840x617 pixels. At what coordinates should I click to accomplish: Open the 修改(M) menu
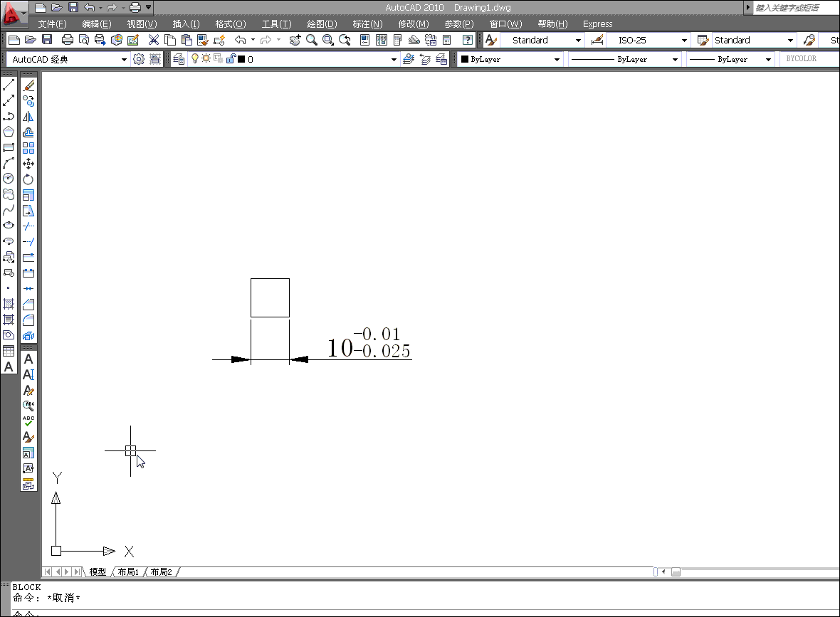pyautogui.click(x=414, y=23)
